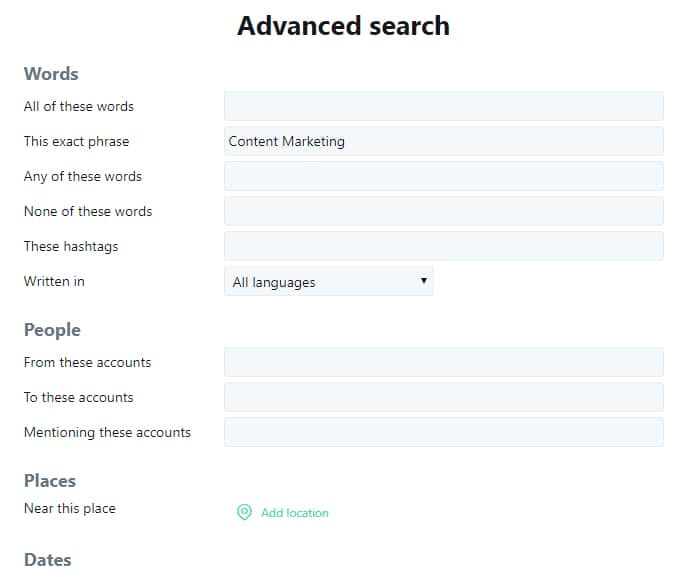Click into None of these words field
692x577 pixels.
click(444, 211)
